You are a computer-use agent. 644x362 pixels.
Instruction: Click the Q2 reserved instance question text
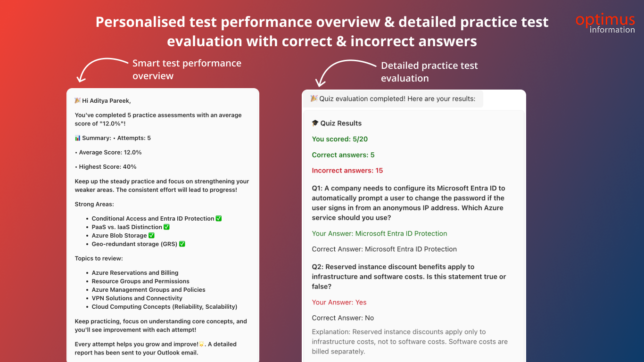coord(409,277)
